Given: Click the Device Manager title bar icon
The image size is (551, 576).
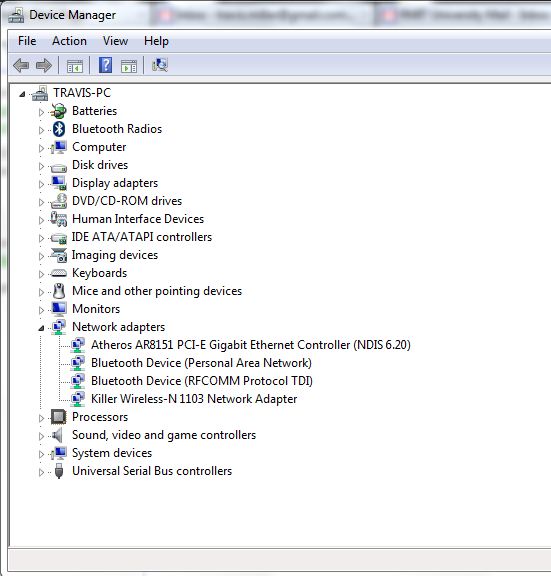Looking at the screenshot, I should 16,15.
